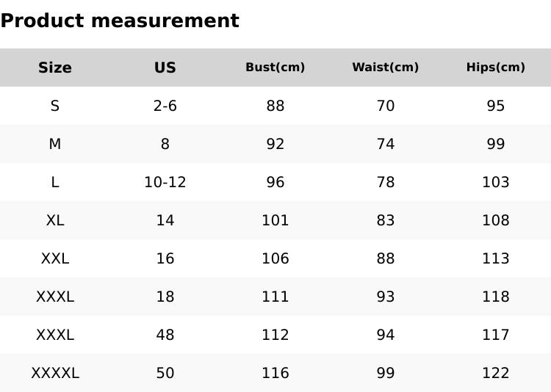
Task: Click the US 50 cell
Action: pos(165,373)
